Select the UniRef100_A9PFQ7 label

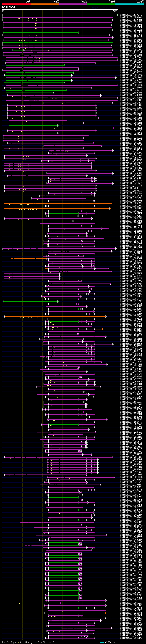tap(131, 42)
